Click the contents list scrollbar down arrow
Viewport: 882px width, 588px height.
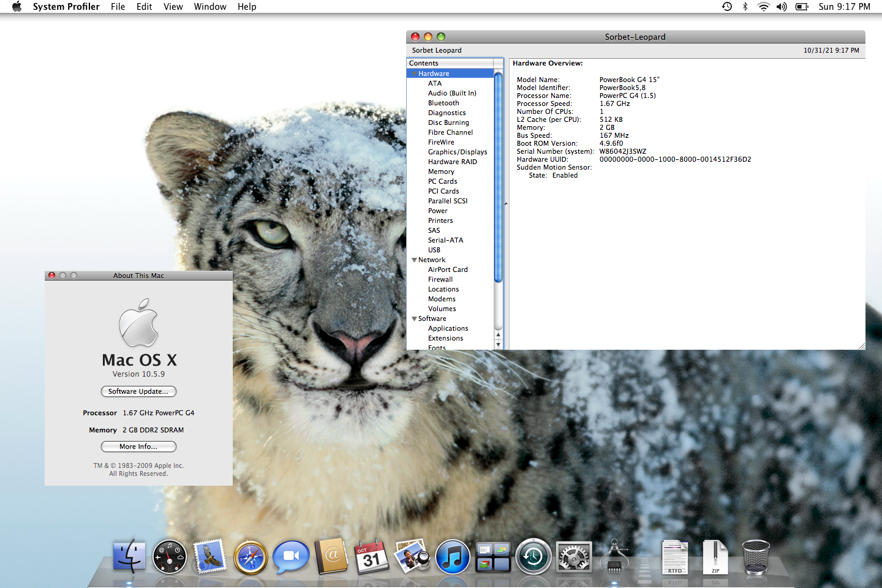pyautogui.click(x=499, y=345)
